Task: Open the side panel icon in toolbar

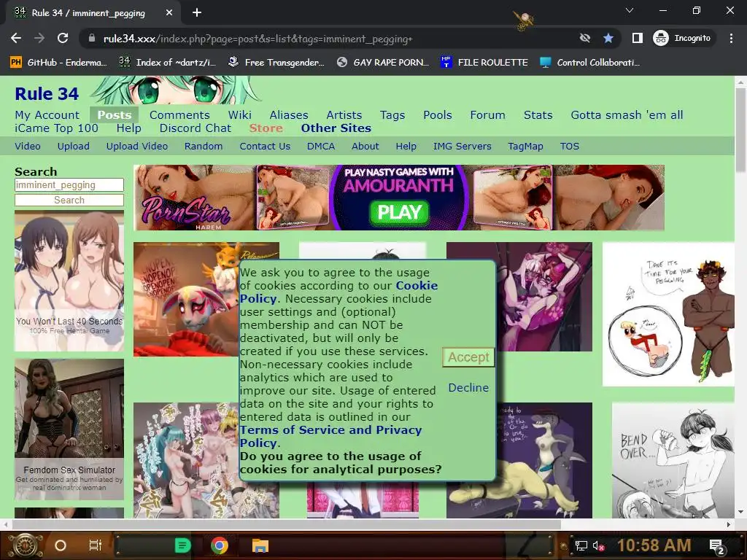Action: point(637,38)
